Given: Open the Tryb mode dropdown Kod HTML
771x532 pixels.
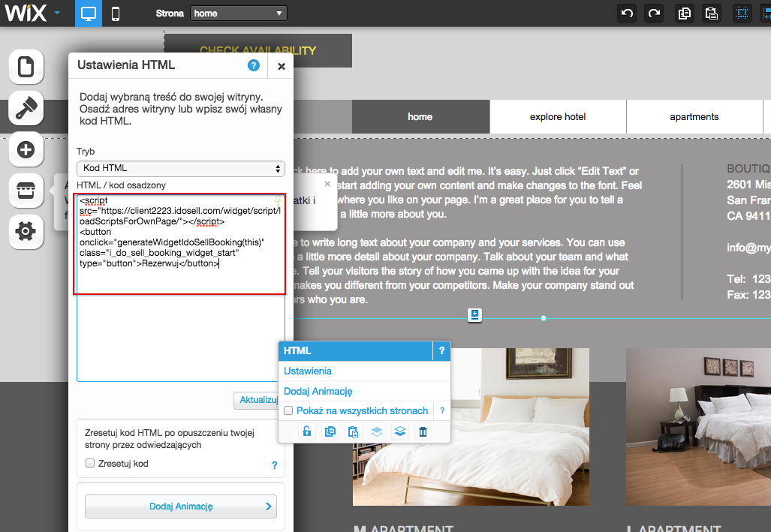Looking at the screenshot, I should click(x=181, y=169).
